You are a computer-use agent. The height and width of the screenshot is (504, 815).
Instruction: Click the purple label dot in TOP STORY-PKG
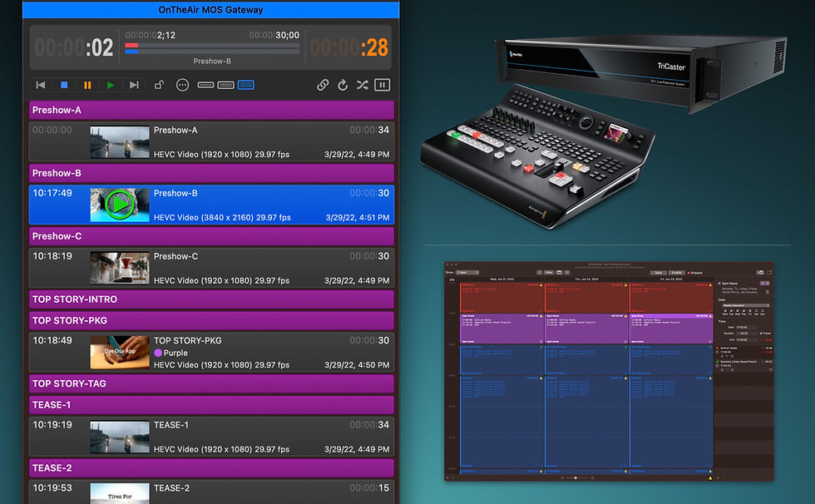(158, 353)
